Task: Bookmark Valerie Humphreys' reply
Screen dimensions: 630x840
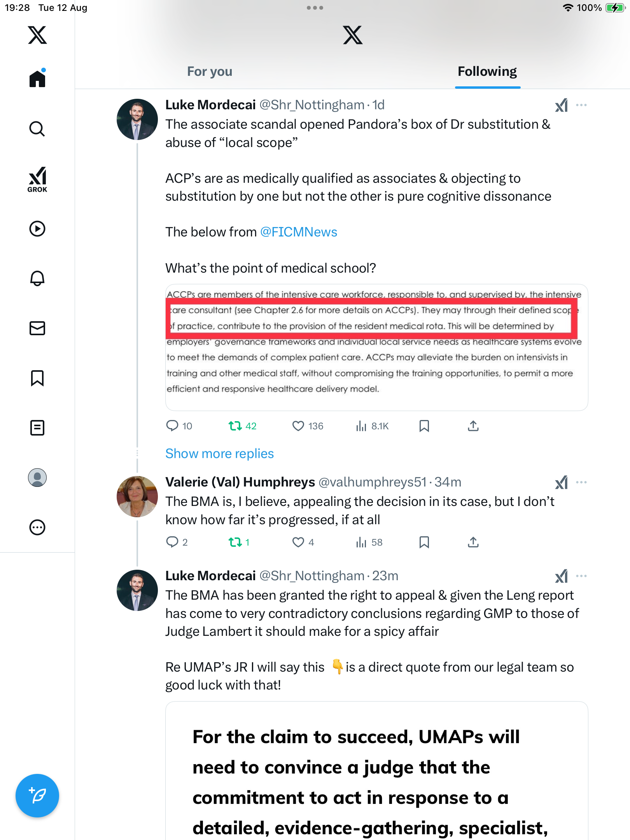Action: tap(424, 542)
